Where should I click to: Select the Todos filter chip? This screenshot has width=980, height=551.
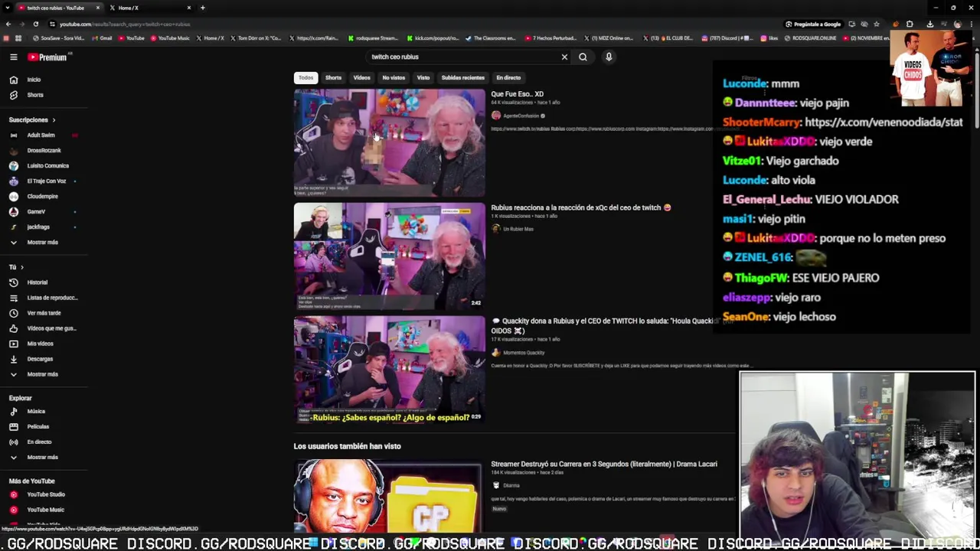pos(305,77)
